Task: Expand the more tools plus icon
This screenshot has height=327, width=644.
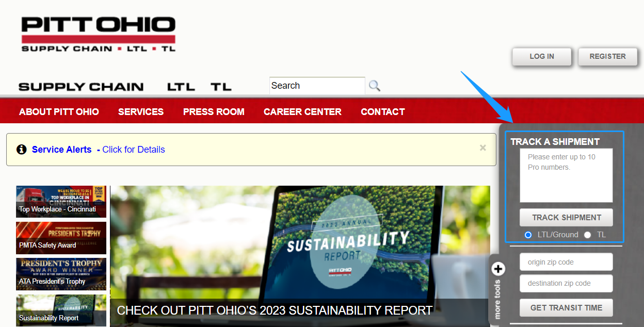Action: pyautogui.click(x=498, y=269)
